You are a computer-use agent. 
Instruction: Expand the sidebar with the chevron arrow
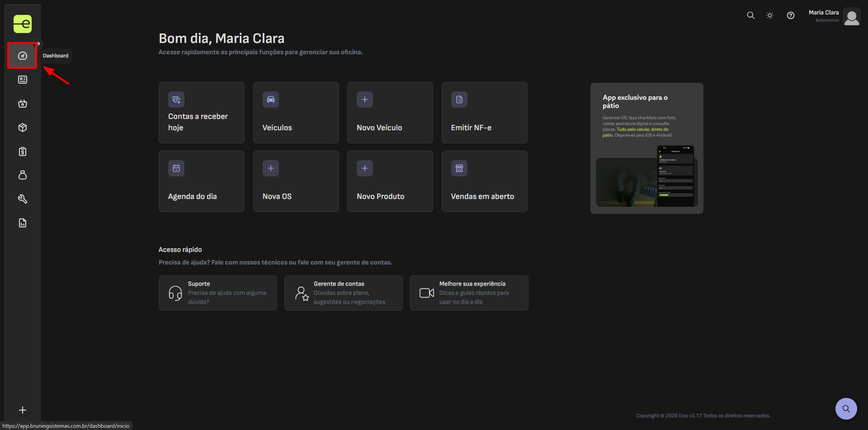click(39, 44)
